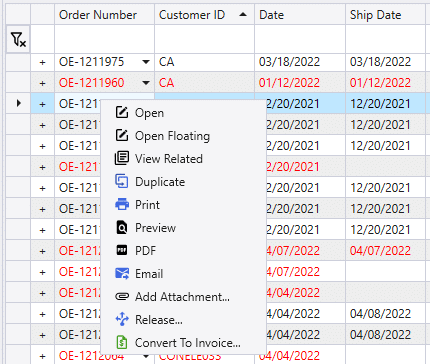Click the Release arrows icon
The image size is (430, 364).
click(x=122, y=319)
